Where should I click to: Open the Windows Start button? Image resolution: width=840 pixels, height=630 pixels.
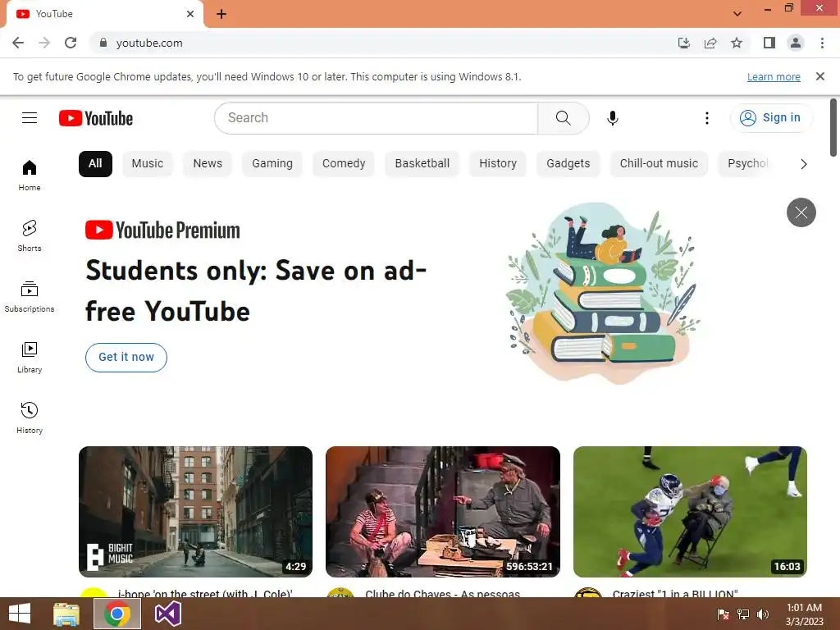20,614
